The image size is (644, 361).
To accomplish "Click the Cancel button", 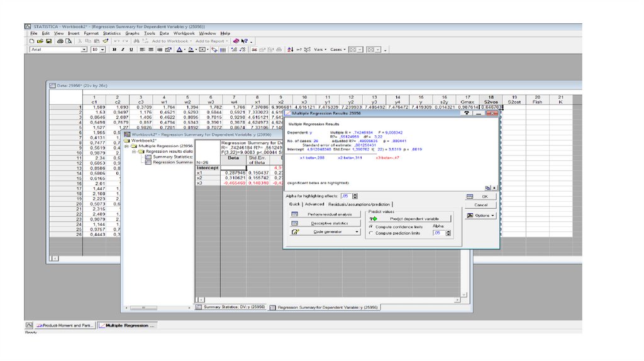I will pyautogui.click(x=481, y=205).
